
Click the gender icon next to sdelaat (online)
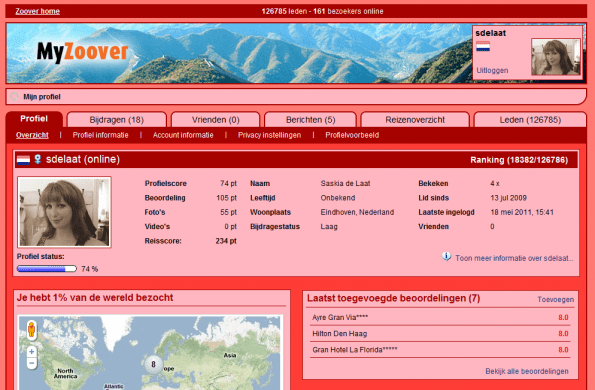coord(37,159)
